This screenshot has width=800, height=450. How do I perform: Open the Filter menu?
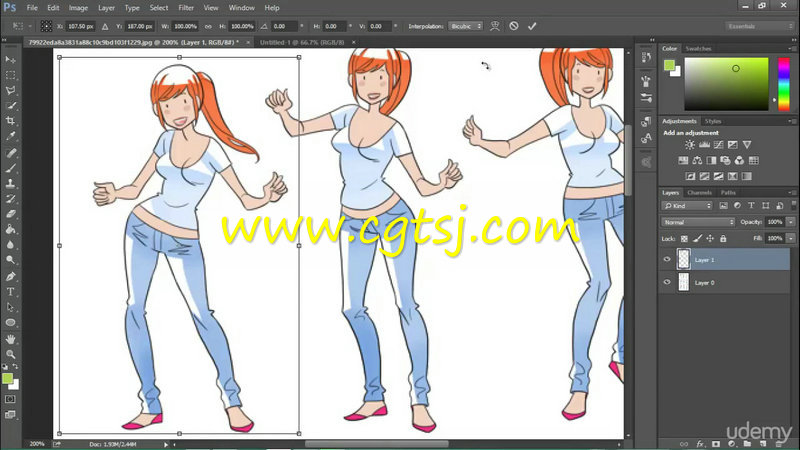[x=186, y=8]
